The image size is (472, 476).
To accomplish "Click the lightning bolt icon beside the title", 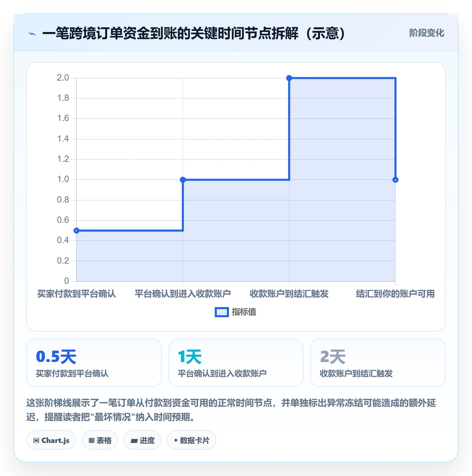I will pyautogui.click(x=32, y=34).
